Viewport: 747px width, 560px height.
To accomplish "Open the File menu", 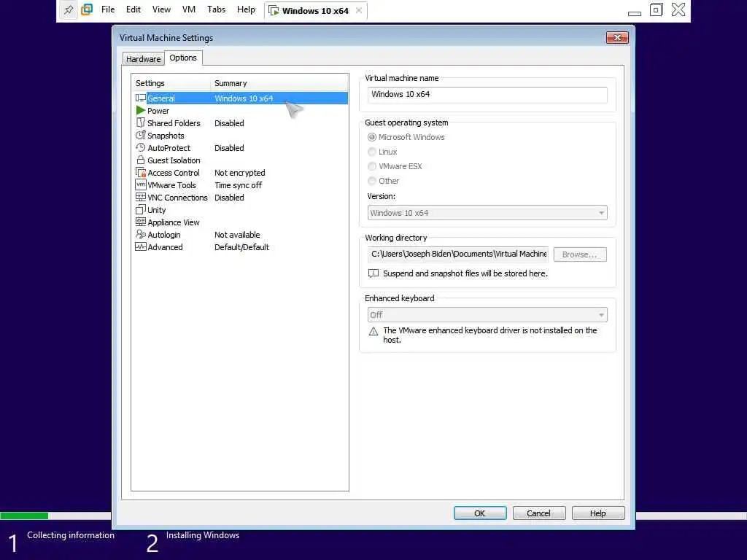I will point(108,9).
